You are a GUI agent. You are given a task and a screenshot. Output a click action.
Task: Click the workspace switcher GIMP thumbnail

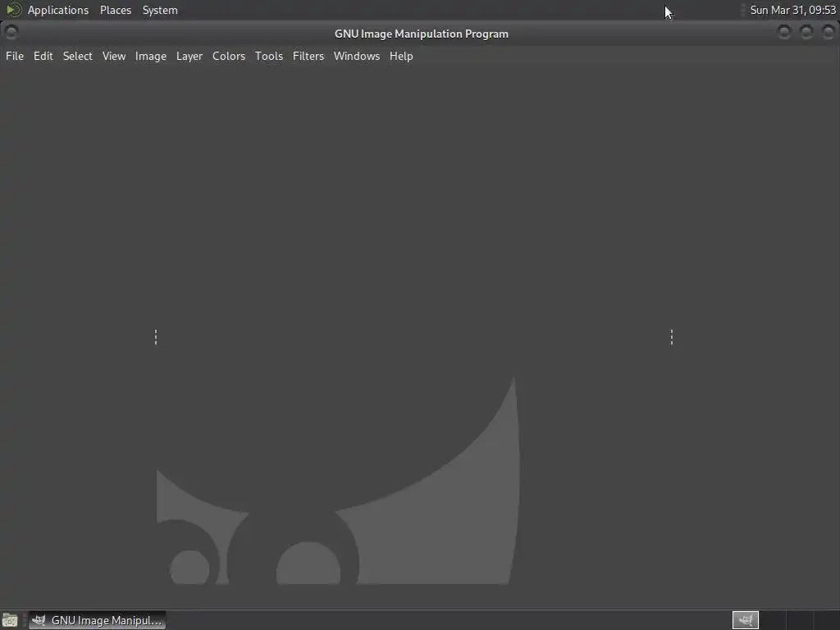point(745,620)
